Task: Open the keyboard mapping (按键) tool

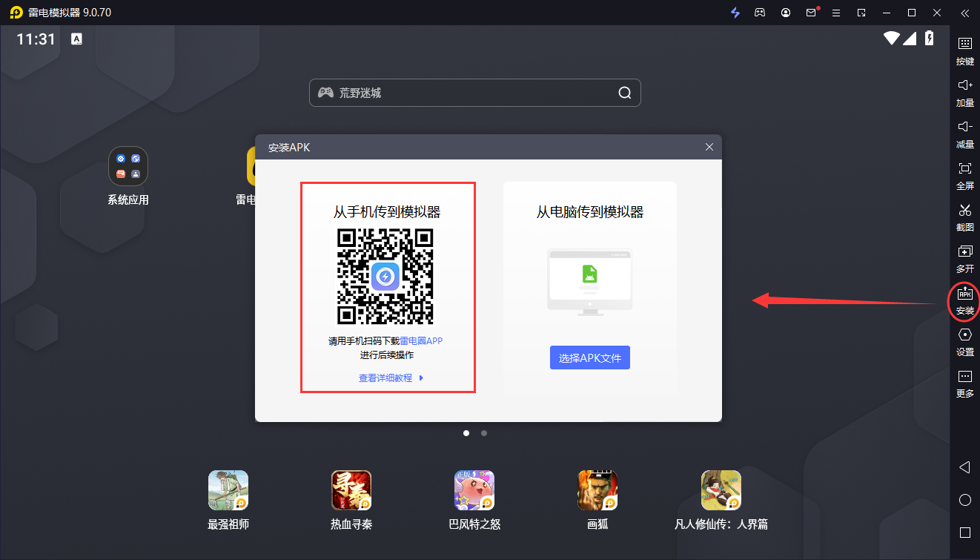Action: pyautogui.click(x=964, y=44)
